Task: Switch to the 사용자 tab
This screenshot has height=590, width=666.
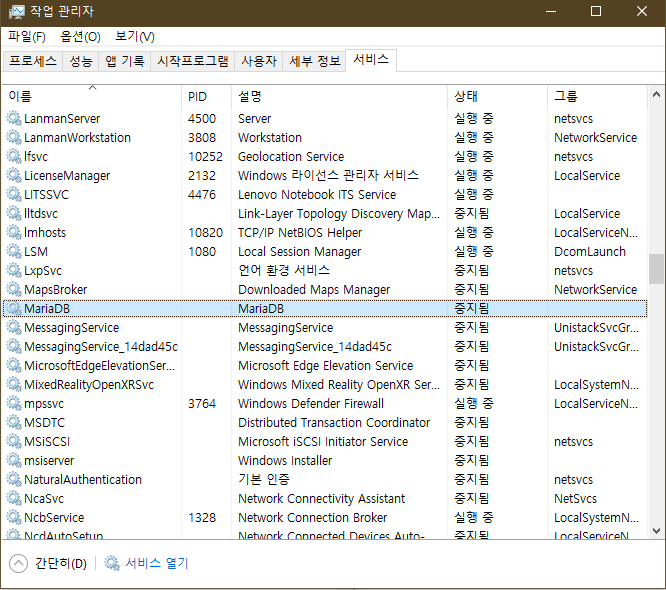Action: pyautogui.click(x=259, y=61)
